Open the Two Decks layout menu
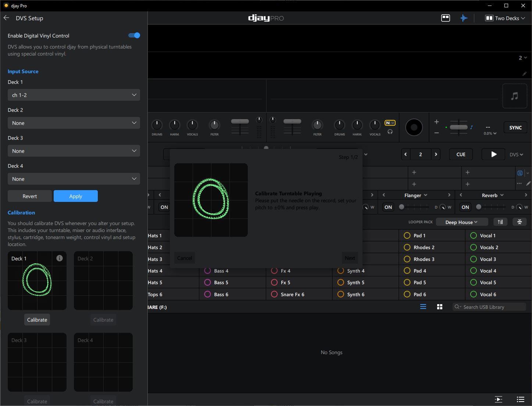532x406 pixels. pyautogui.click(x=505, y=18)
